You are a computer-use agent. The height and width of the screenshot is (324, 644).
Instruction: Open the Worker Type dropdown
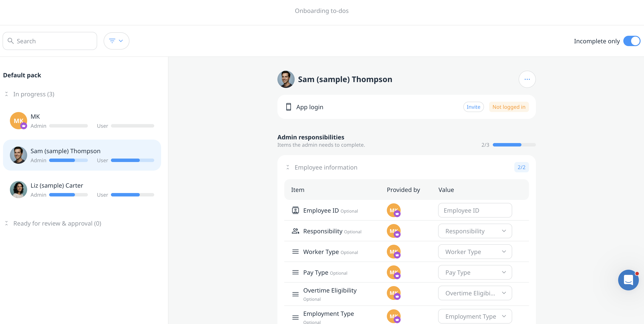pyautogui.click(x=475, y=251)
